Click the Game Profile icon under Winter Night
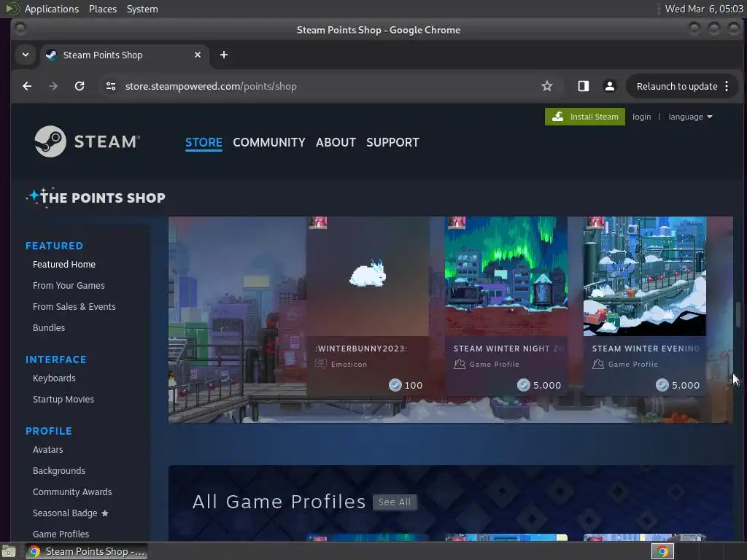747x560 pixels. click(460, 365)
